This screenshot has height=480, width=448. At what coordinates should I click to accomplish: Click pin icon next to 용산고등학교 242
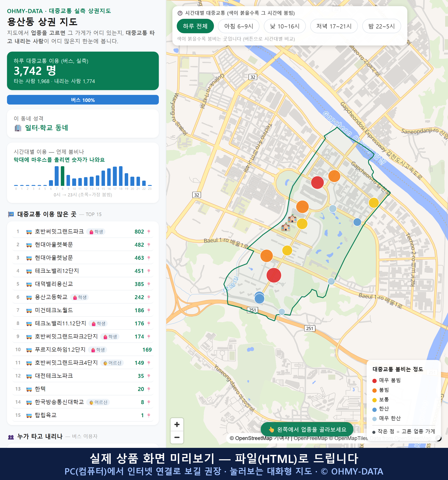[149, 297]
